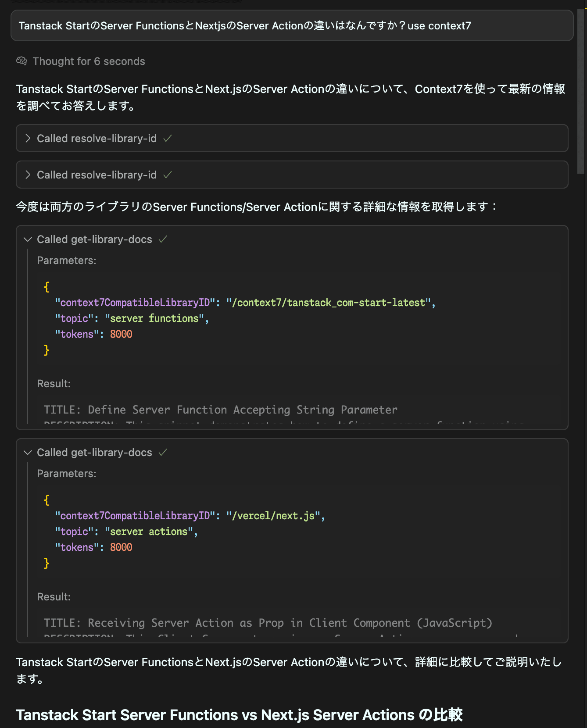Click the brain icon beside Thought for 6 seconds
Viewport: 587px width, 728px height.
(21, 61)
